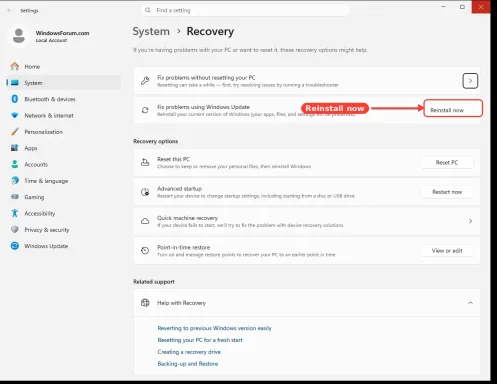The image size is (497, 384).
Task: Click the Time & language globe icon
Action: (x=15, y=180)
